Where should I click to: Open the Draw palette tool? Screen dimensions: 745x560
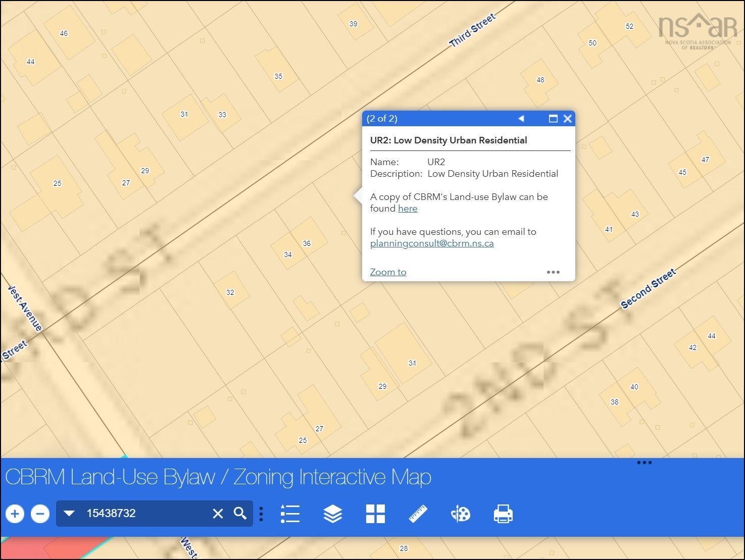460,514
